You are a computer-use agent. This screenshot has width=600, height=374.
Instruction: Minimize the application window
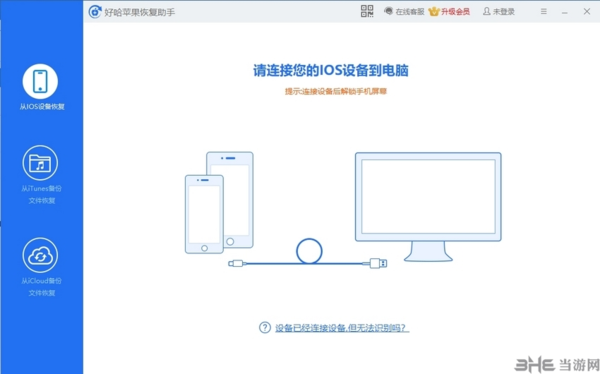(564, 12)
